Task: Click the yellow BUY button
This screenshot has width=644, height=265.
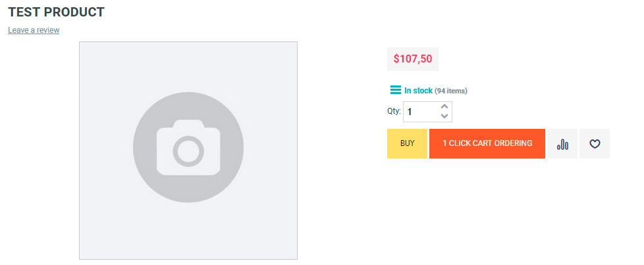Action: 407,143
